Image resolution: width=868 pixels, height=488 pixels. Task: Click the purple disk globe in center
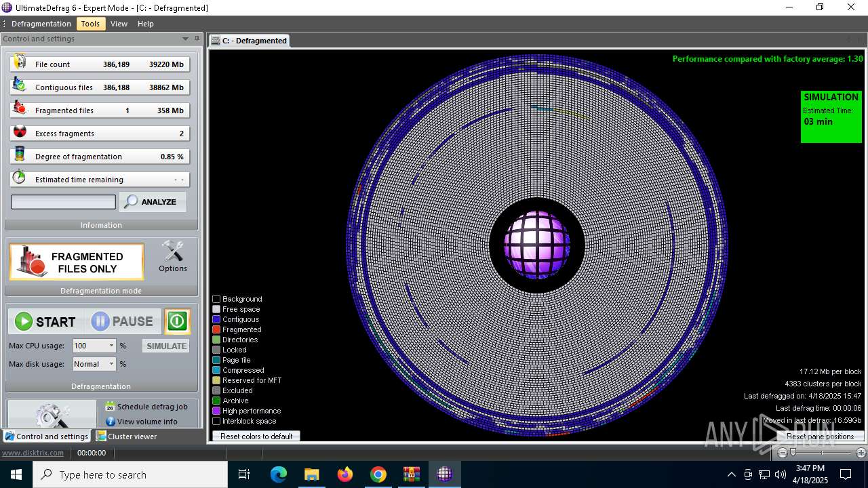[x=536, y=245]
